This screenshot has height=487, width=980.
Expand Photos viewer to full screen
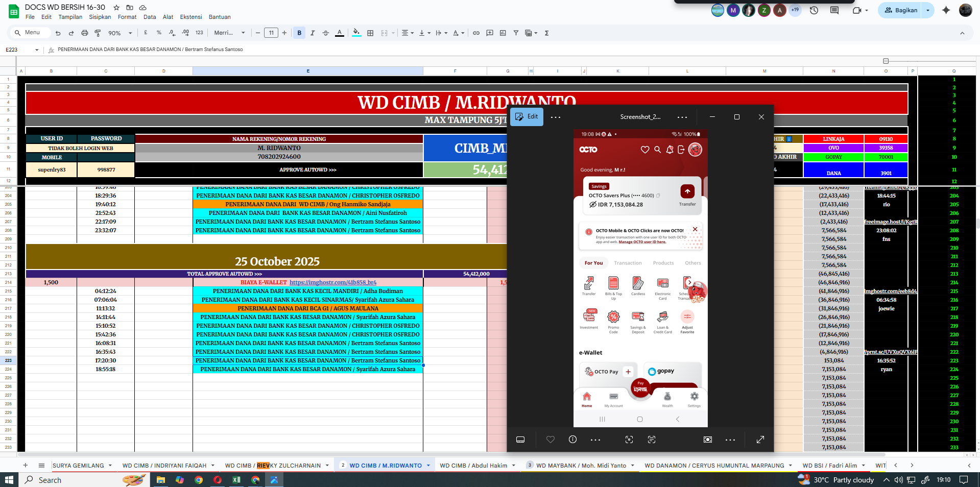(760, 440)
